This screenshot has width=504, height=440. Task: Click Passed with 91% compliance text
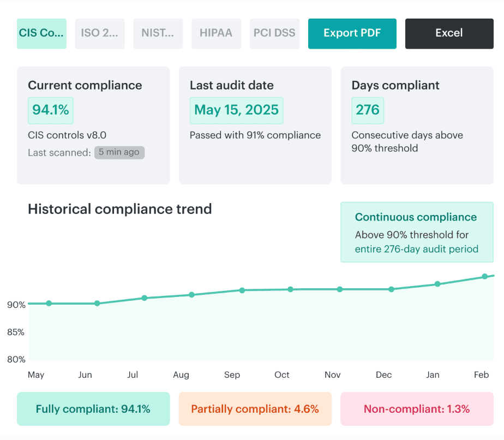255,135
